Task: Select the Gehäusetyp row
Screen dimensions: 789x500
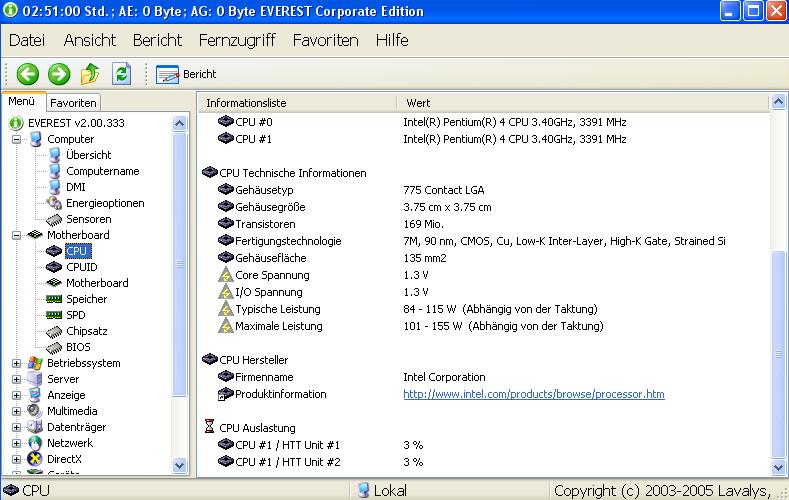Action: tap(351, 190)
